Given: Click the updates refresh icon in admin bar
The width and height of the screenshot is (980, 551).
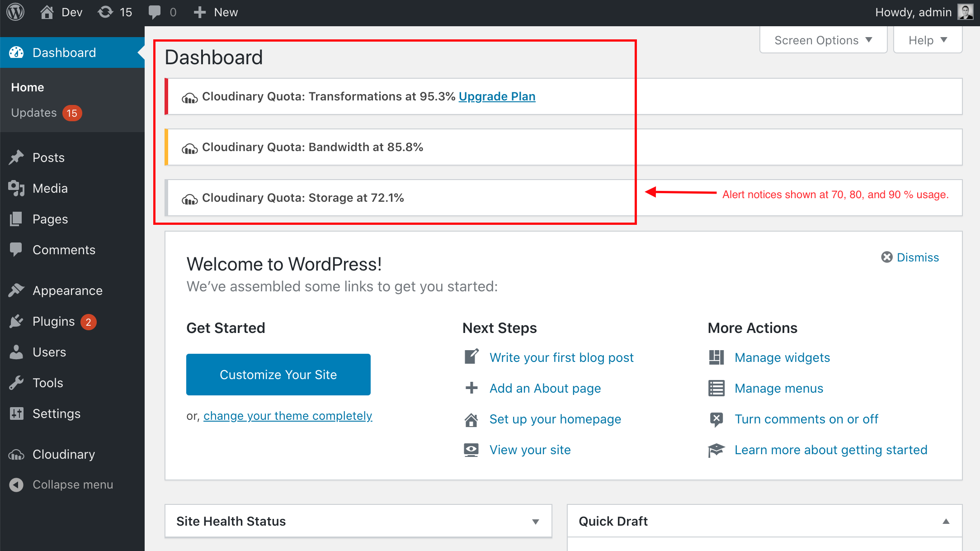Looking at the screenshot, I should click(105, 12).
